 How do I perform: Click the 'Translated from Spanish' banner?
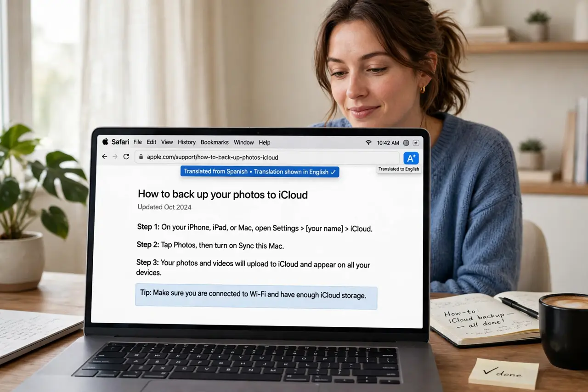(260, 172)
